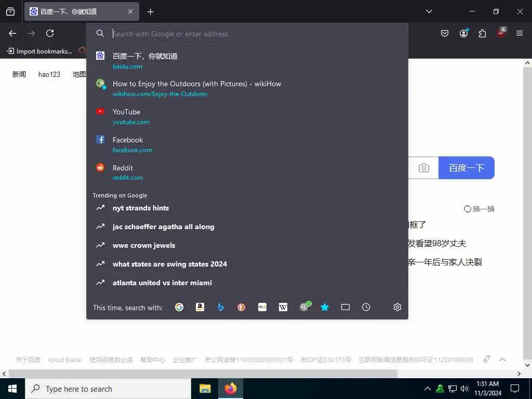
Task: Open 关于百度 footer link
Action: [x=28, y=360]
